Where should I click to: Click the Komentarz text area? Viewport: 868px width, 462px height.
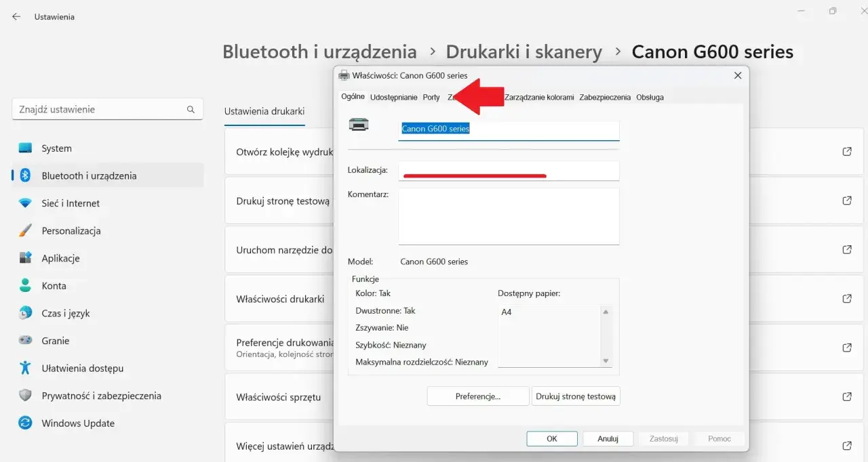click(509, 216)
